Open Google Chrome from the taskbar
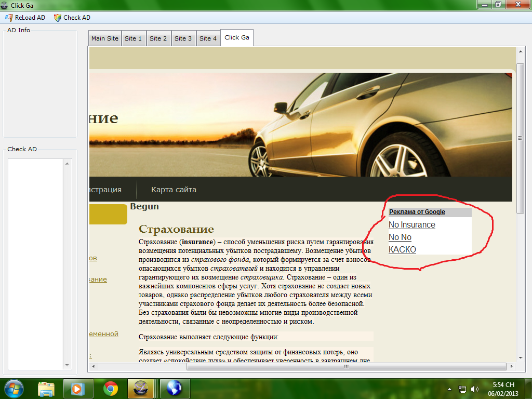 click(110, 388)
